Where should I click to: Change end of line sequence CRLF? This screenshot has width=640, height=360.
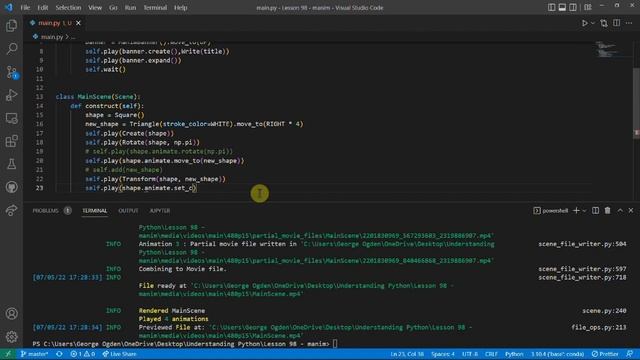pos(491,354)
